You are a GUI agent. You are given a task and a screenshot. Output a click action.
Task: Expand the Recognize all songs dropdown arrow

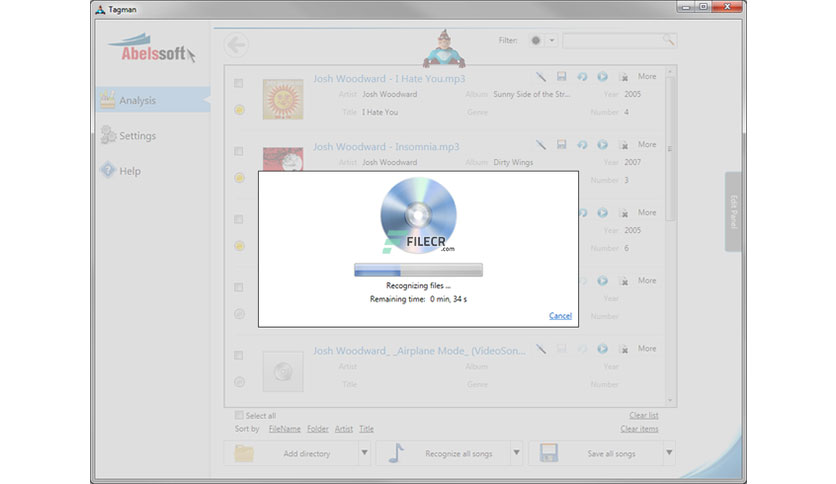tap(516, 453)
